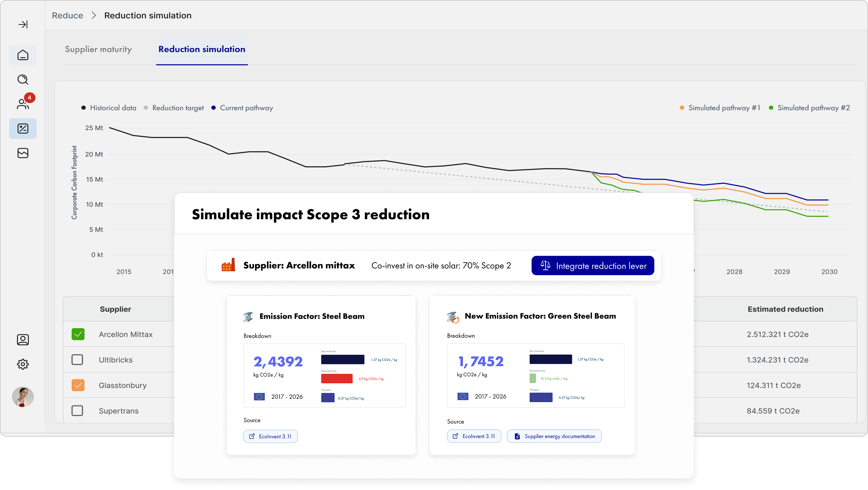Click the Reduce breadcrumb link
Image resolution: width=868 pixels, height=490 pixels.
[67, 16]
